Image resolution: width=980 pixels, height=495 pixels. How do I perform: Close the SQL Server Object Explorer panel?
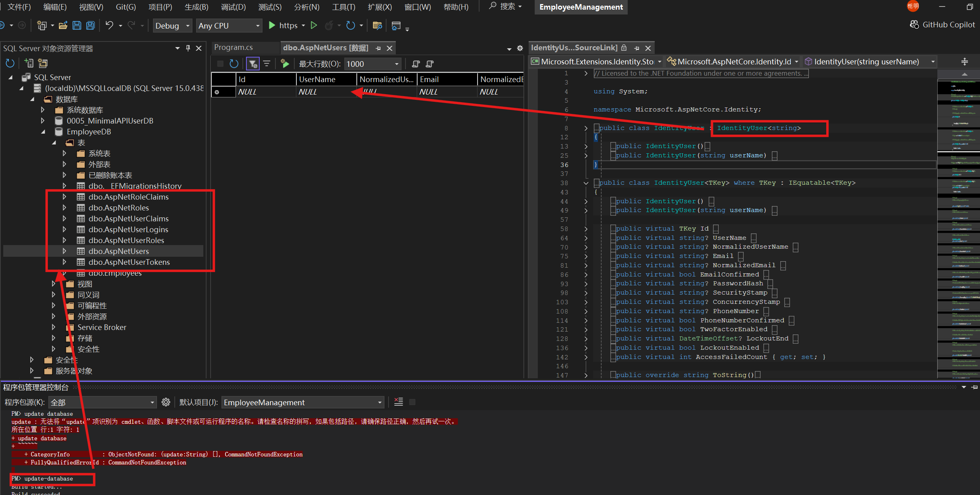tap(198, 48)
